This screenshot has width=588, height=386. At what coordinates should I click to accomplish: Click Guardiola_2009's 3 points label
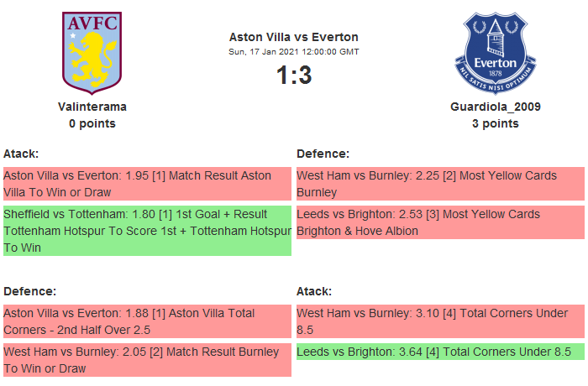click(x=495, y=123)
